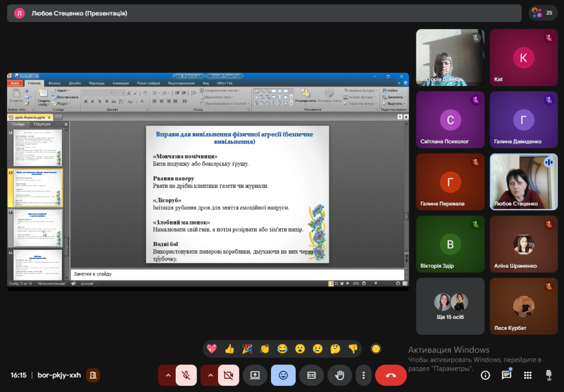Open the three-dot more options menu
Viewport: 564px width, 392px height.
point(363,375)
